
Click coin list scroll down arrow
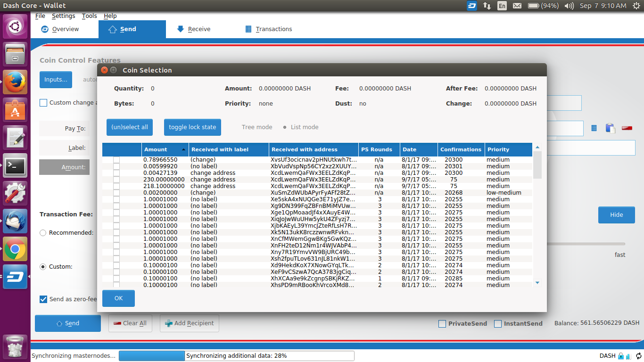pyautogui.click(x=537, y=282)
